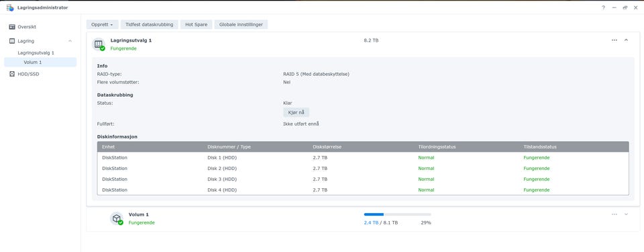Click the HDD/SSD disk icon in sidebar
Viewport: 644px width, 252px height.
click(x=12, y=74)
